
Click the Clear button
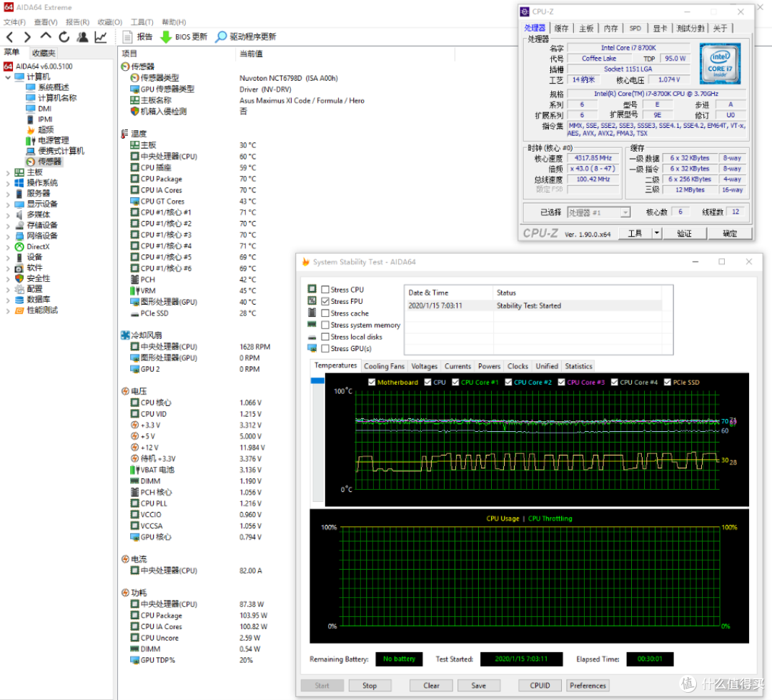coord(431,685)
